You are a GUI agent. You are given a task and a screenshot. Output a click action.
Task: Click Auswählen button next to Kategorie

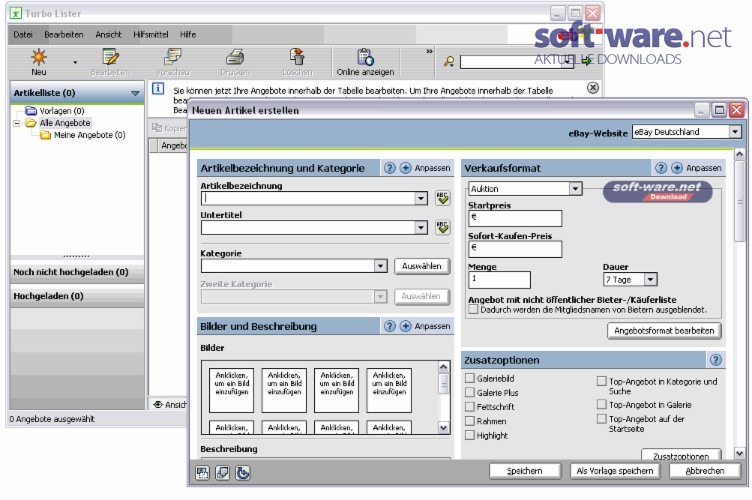click(x=422, y=266)
